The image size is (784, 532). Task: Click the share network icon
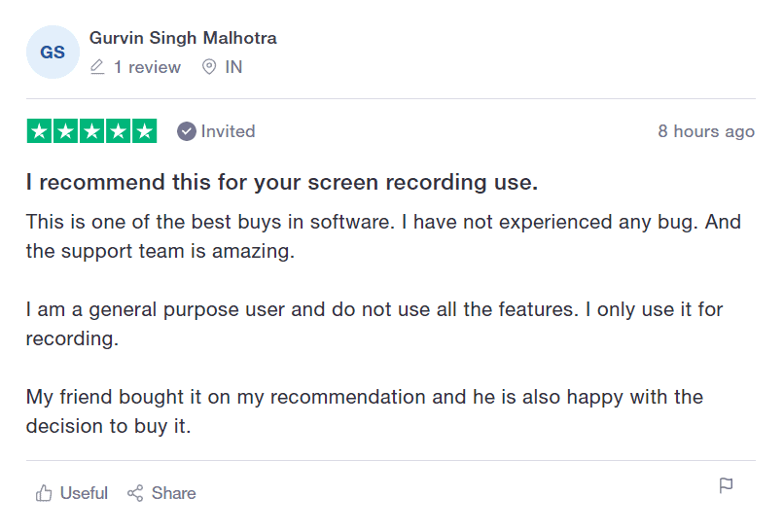click(x=135, y=493)
